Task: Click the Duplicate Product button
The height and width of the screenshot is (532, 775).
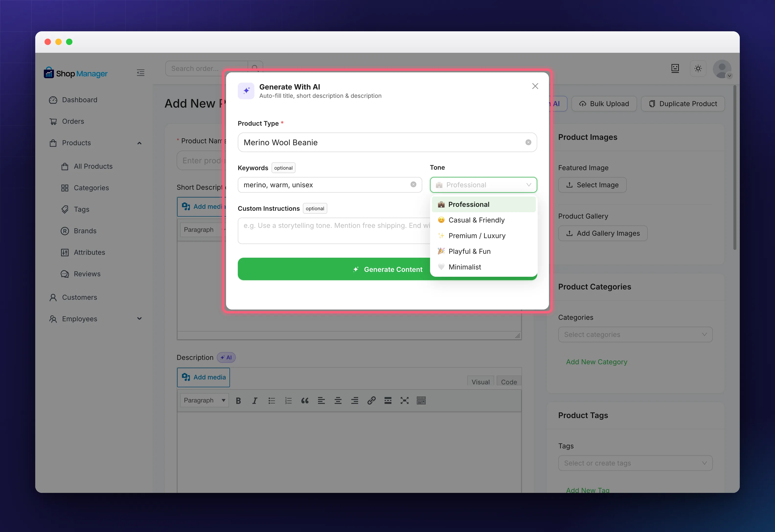Action: (x=683, y=104)
